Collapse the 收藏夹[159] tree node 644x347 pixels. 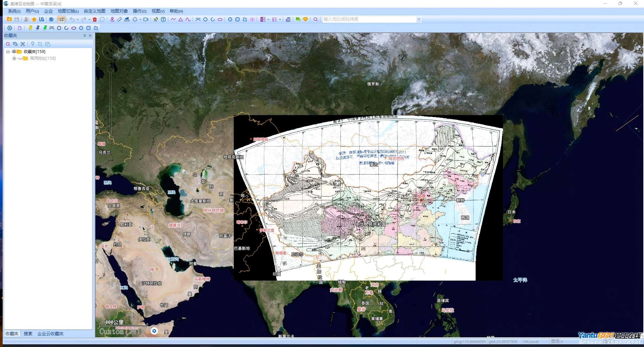8,52
